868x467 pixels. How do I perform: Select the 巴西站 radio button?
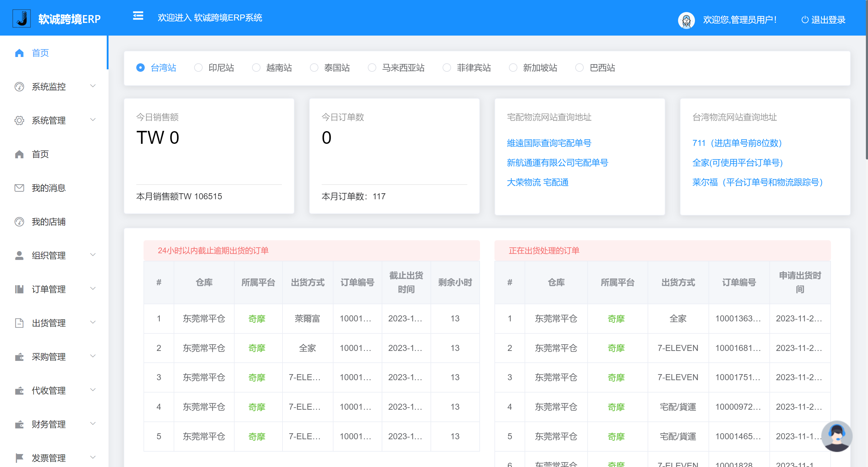(x=579, y=68)
